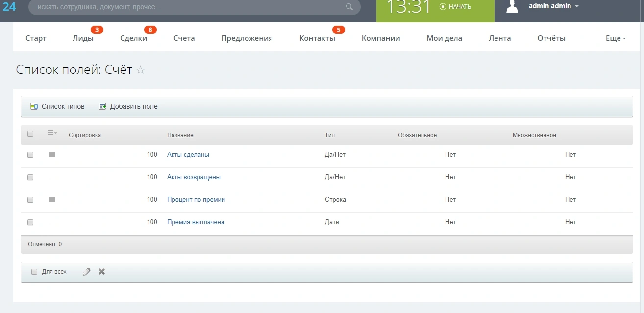Screen dimensions: 644x313
Task: Click the Строка type cell
Action: (x=335, y=200)
